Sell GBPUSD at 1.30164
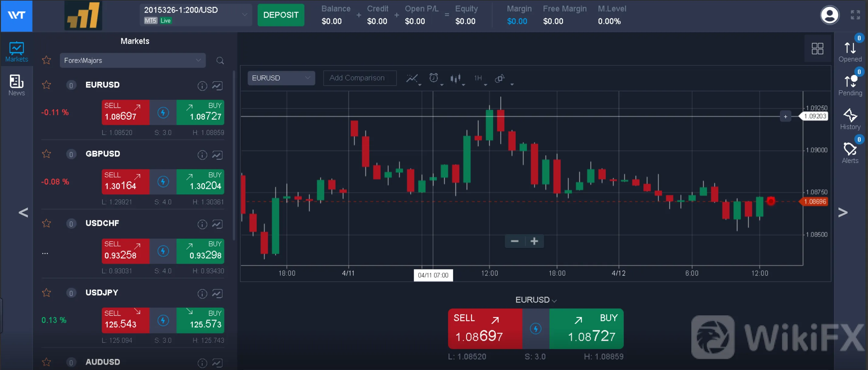The width and height of the screenshot is (868, 370). pyautogui.click(x=126, y=182)
